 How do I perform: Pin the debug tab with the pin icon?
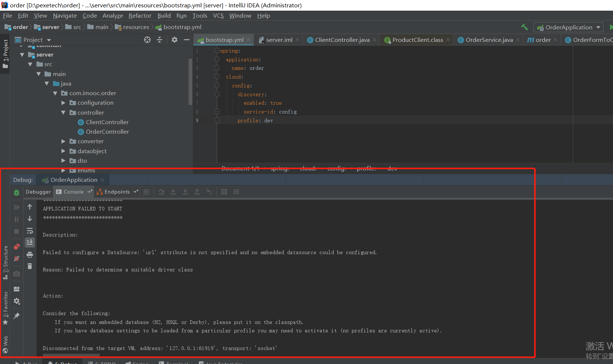(17, 316)
